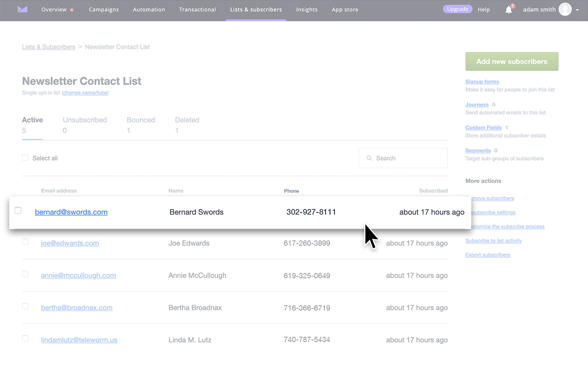Select the joe@edwards.com row checkbox
The height and width of the screenshot is (368, 588).
point(25,241)
